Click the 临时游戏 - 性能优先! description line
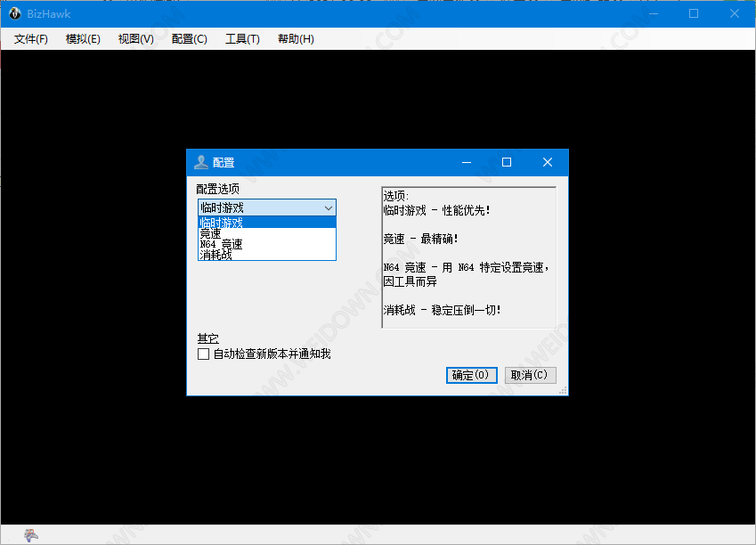 pos(437,210)
